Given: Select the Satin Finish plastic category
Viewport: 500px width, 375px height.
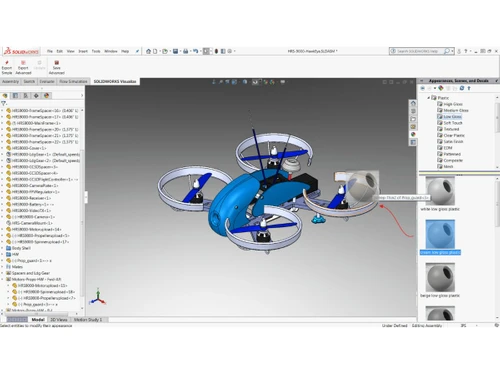Looking at the screenshot, I should [x=453, y=142].
